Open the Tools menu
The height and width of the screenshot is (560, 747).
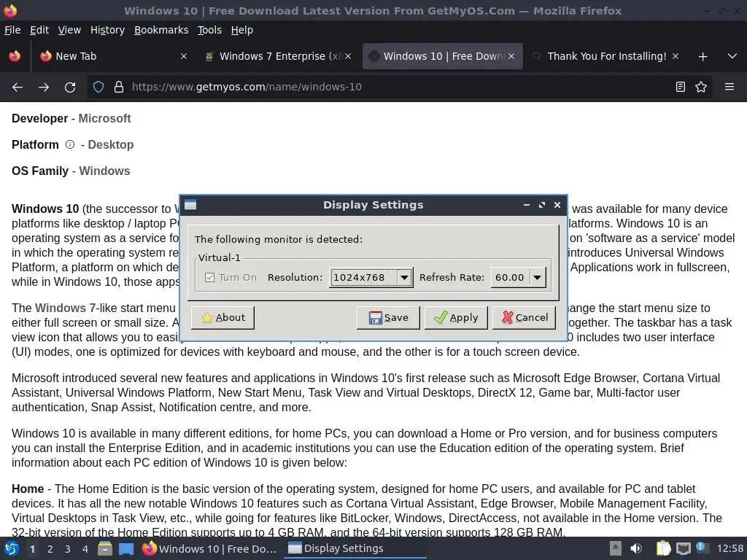point(209,30)
